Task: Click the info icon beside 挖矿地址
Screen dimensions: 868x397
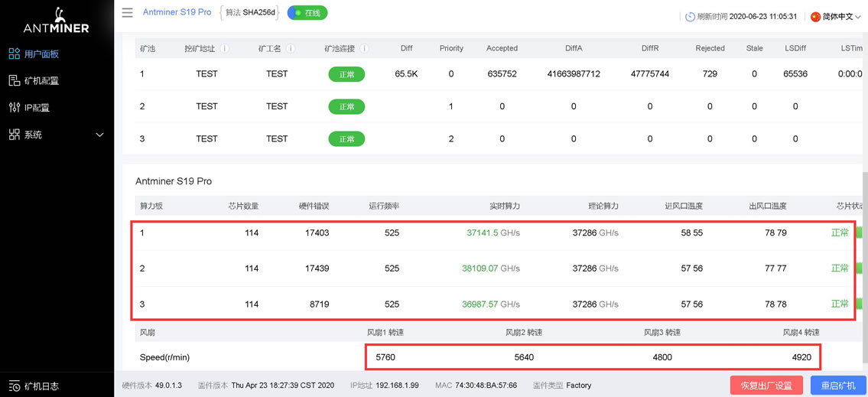Action: point(225,48)
